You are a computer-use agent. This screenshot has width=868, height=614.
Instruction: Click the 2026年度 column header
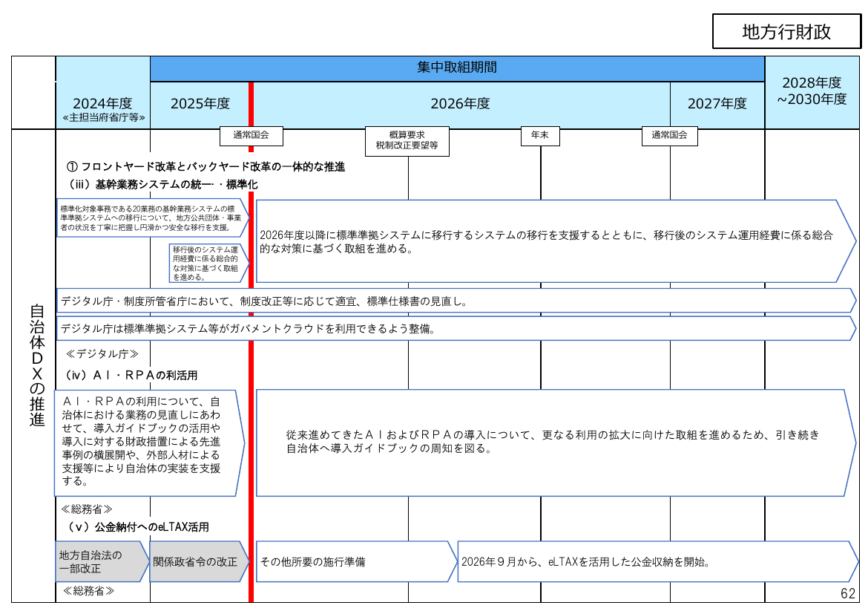click(x=460, y=104)
